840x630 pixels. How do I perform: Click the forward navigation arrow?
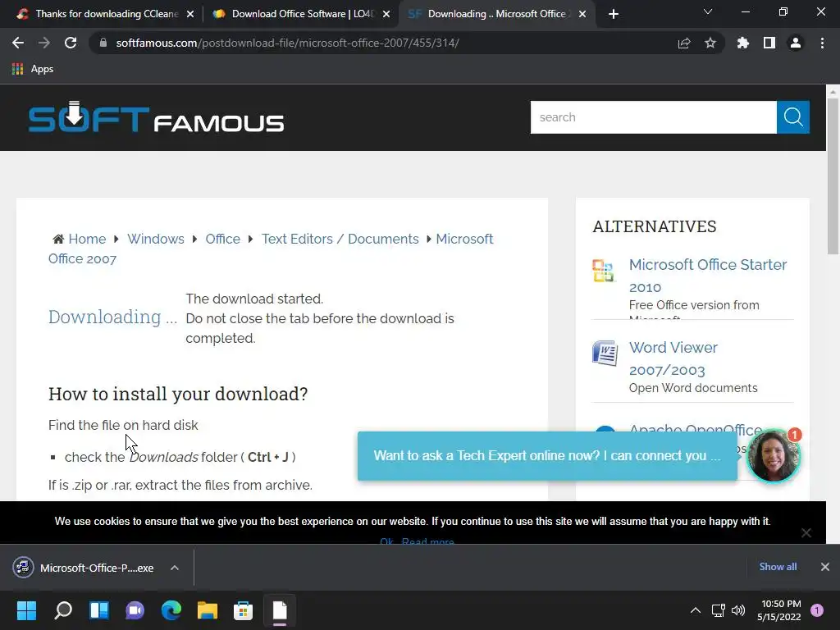point(44,43)
